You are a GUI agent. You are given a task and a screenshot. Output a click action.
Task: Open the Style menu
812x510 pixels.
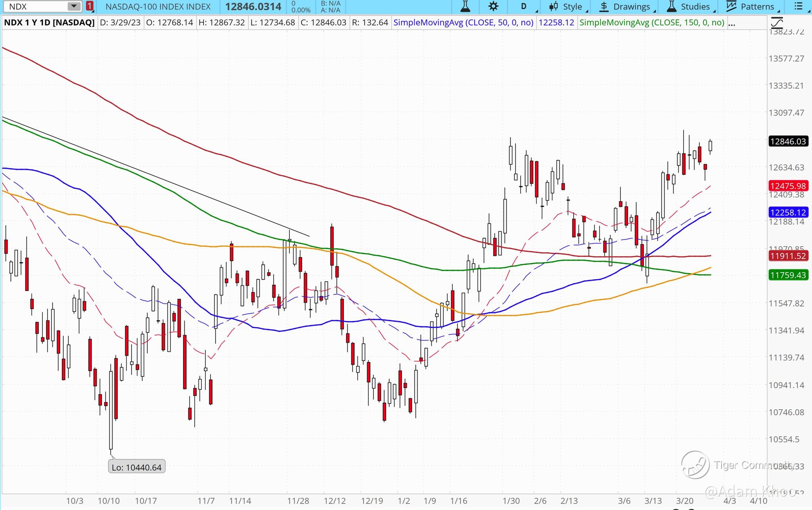tap(566, 6)
